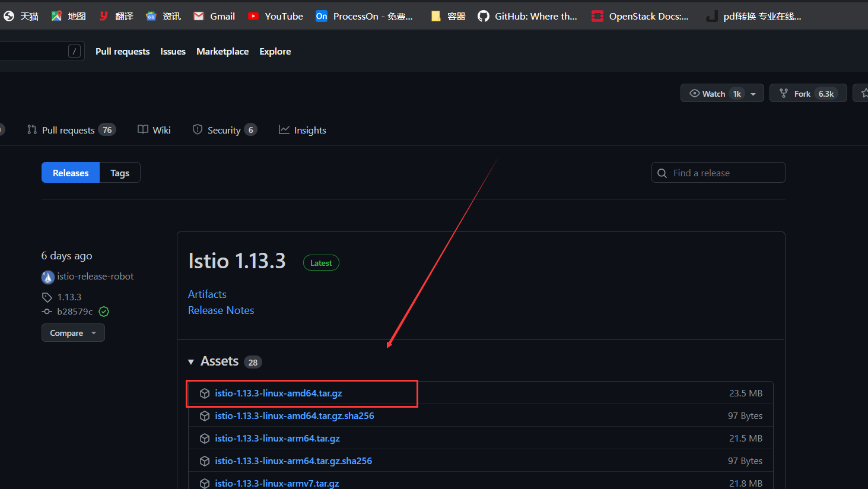Open the b28579c commit link
868x489 pixels.
(x=75, y=312)
